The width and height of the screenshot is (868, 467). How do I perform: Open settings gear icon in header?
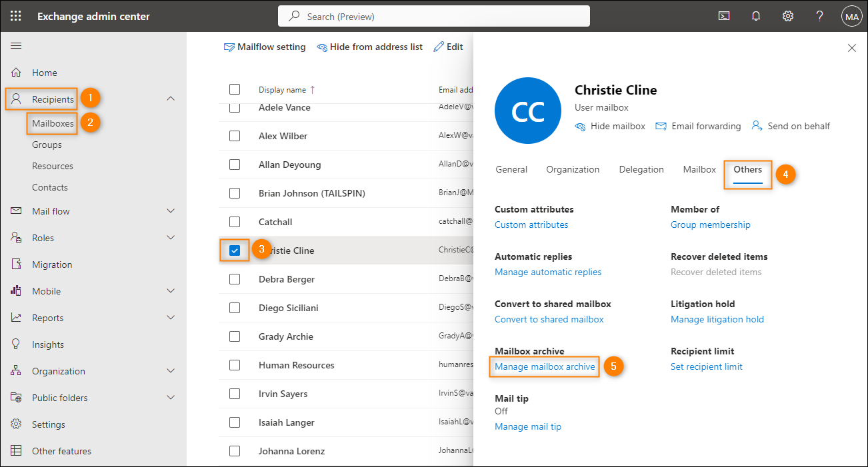pos(787,16)
